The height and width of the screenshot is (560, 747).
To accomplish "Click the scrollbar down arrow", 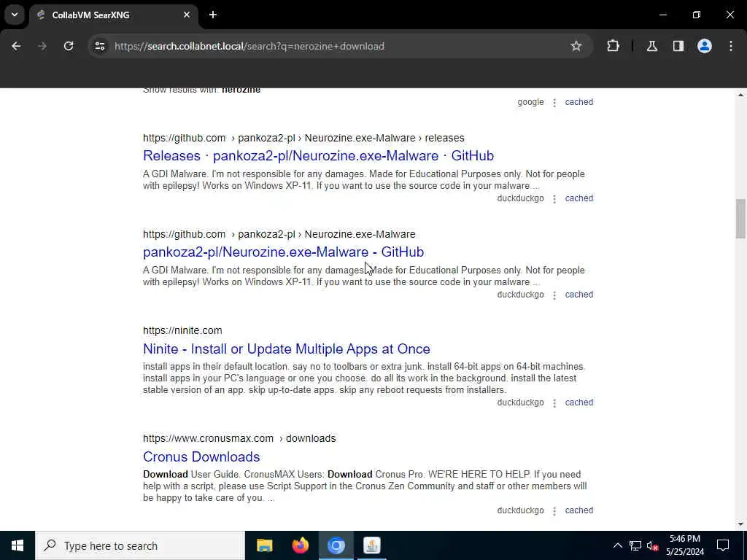I will tap(740, 524).
